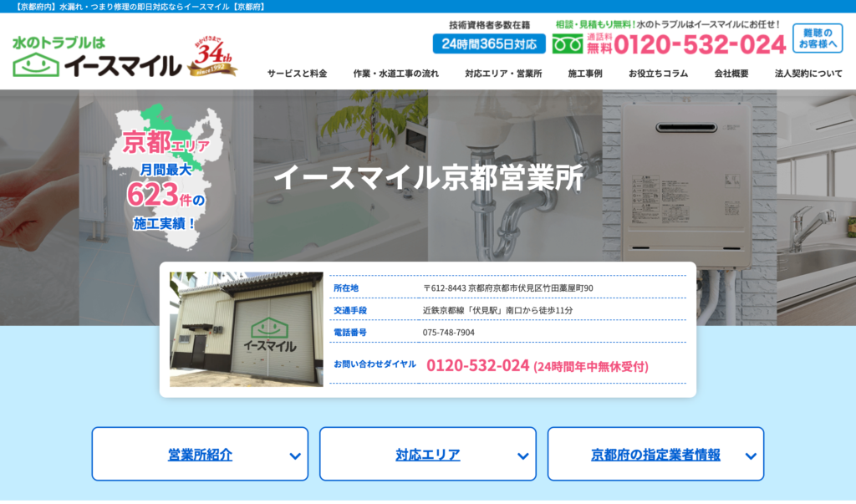856x504 pixels.
Task: Open the サービスと料金 menu
Action: click(x=297, y=74)
